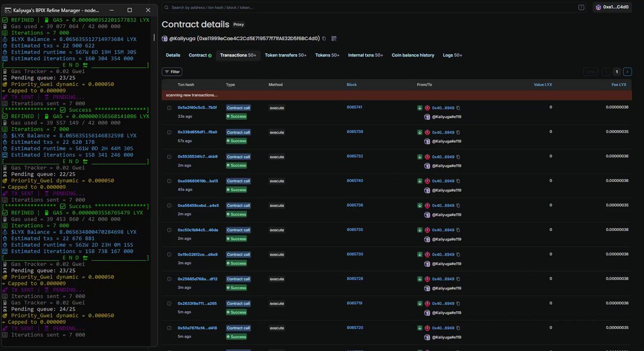Open the info icon for transaction 0x339d656df1...f9a0
The height and width of the screenshot is (351, 644).
click(169, 132)
